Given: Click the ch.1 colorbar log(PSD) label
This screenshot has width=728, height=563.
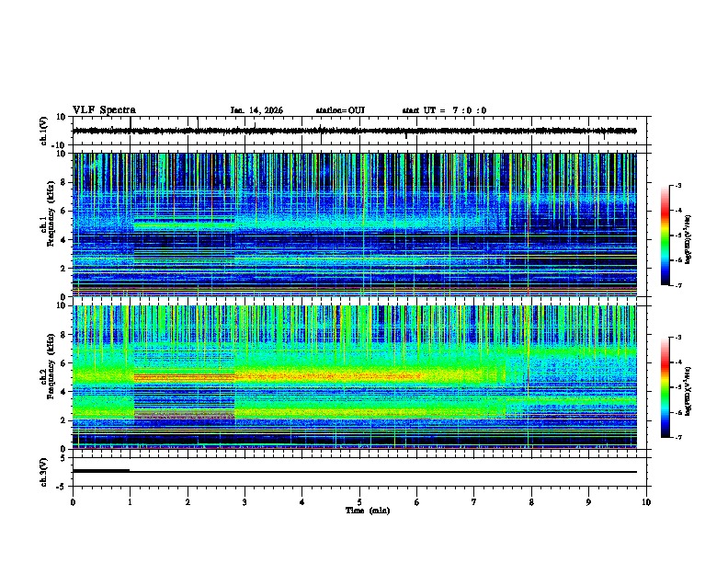Looking at the screenshot, I should [688, 239].
